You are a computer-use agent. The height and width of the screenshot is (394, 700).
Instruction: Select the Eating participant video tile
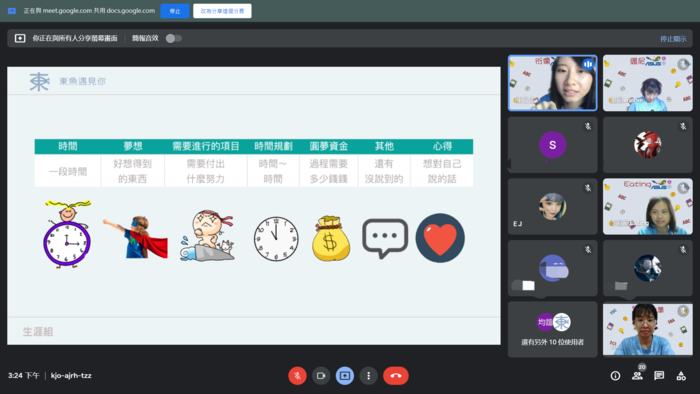coord(648,207)
